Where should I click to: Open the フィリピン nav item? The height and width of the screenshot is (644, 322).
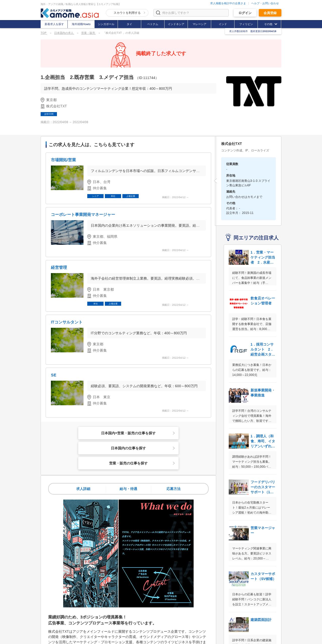[246, 24]
